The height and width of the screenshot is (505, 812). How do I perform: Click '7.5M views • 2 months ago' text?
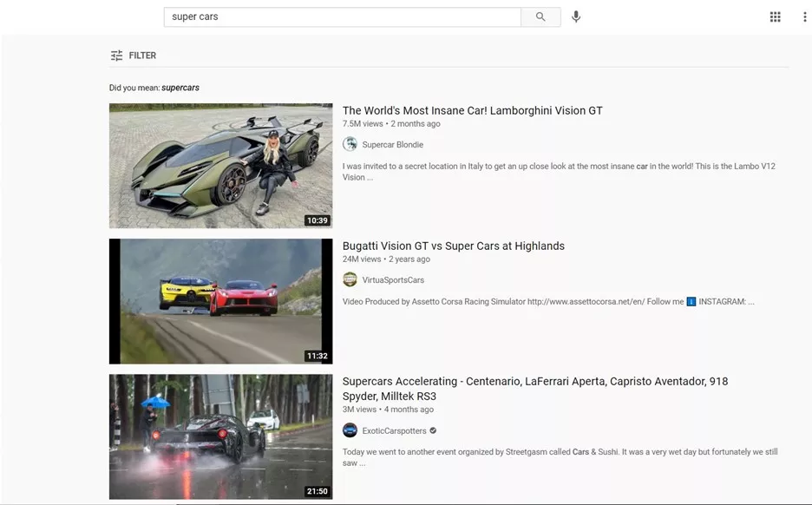click(391, 124)
